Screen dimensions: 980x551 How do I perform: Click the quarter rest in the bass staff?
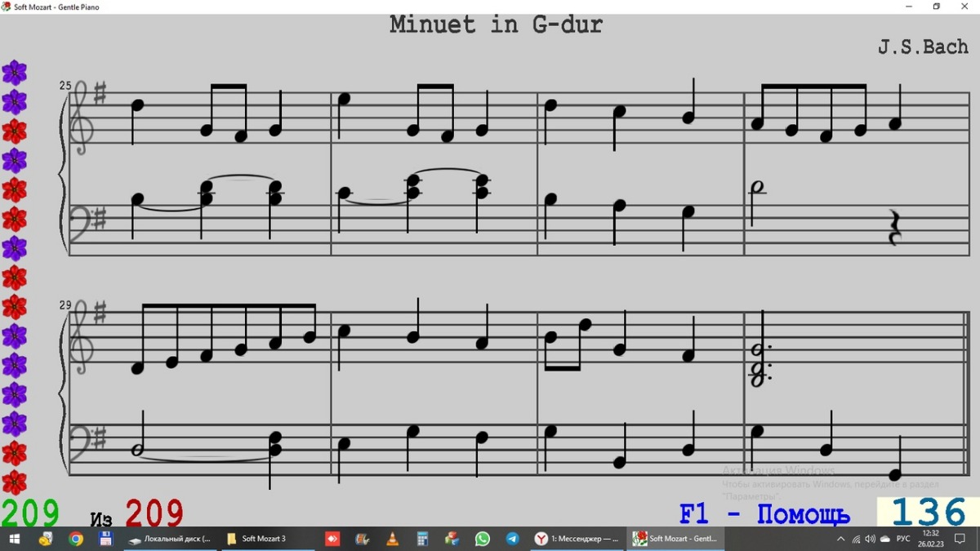(895, 228)
